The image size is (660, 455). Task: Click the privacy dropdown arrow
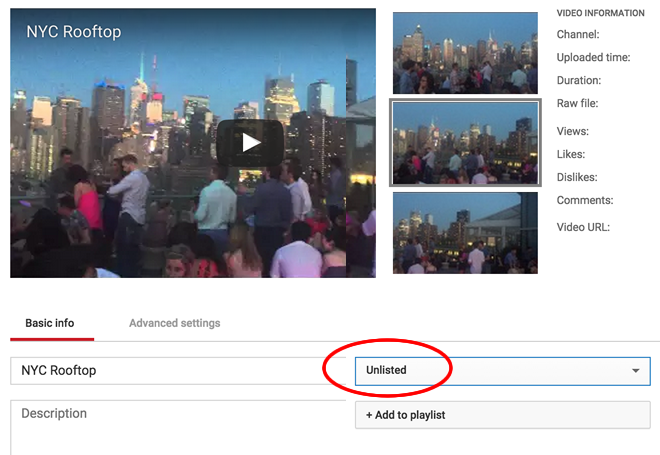636,371
